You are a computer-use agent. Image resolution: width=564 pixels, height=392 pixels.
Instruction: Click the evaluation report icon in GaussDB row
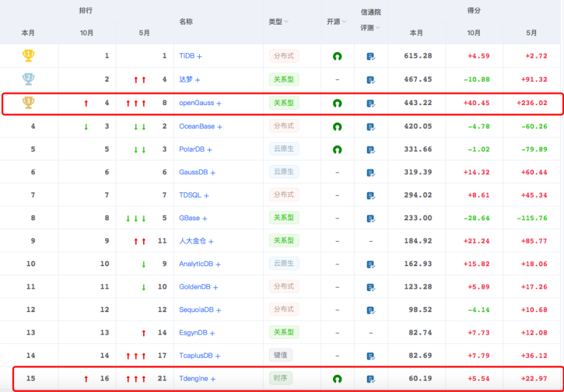[x=371, y=173]
